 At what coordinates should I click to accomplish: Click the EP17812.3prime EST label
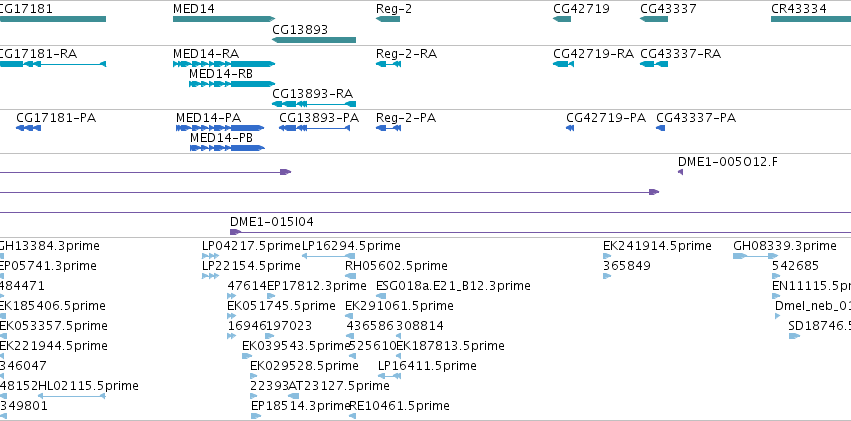[x=317, y=286]
